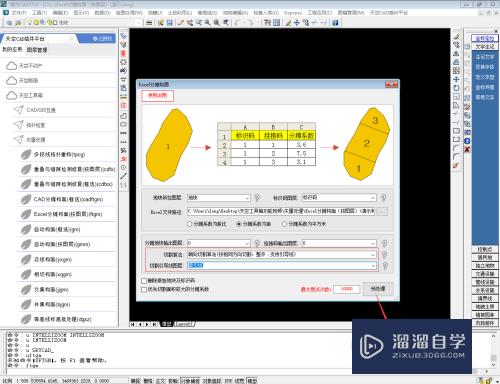Open the 工具(T) menu
Screen dimensions: 500x384
tap(39, 13)
